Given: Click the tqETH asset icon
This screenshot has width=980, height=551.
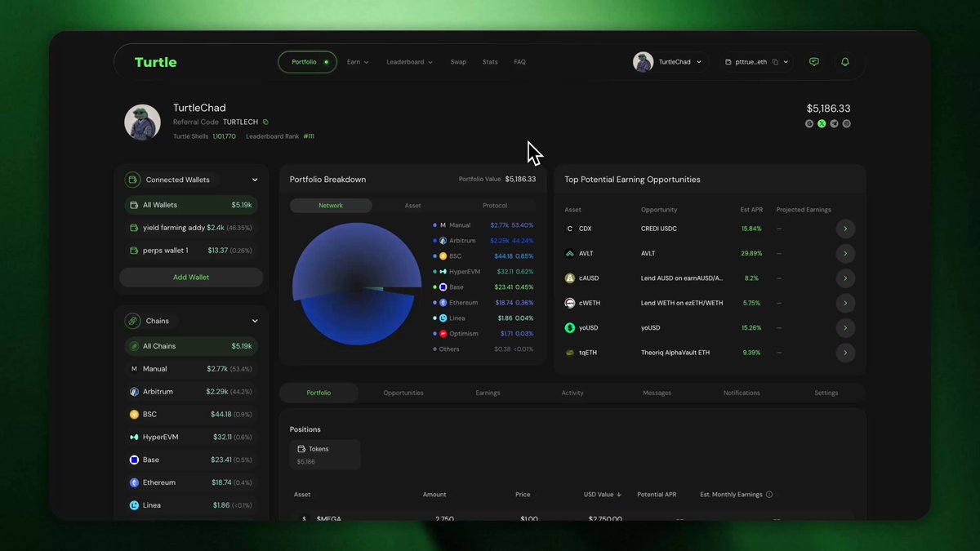Looking at the screenshot, I should pos(570,353).
